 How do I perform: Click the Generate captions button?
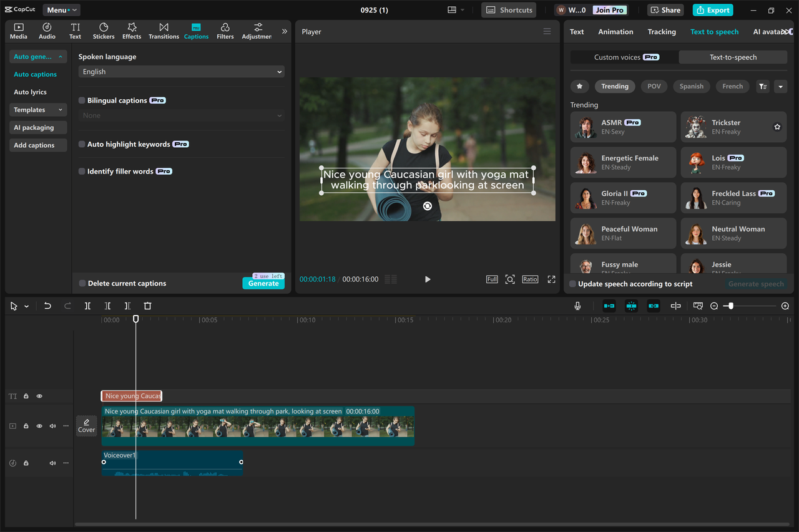pos(263,283)
